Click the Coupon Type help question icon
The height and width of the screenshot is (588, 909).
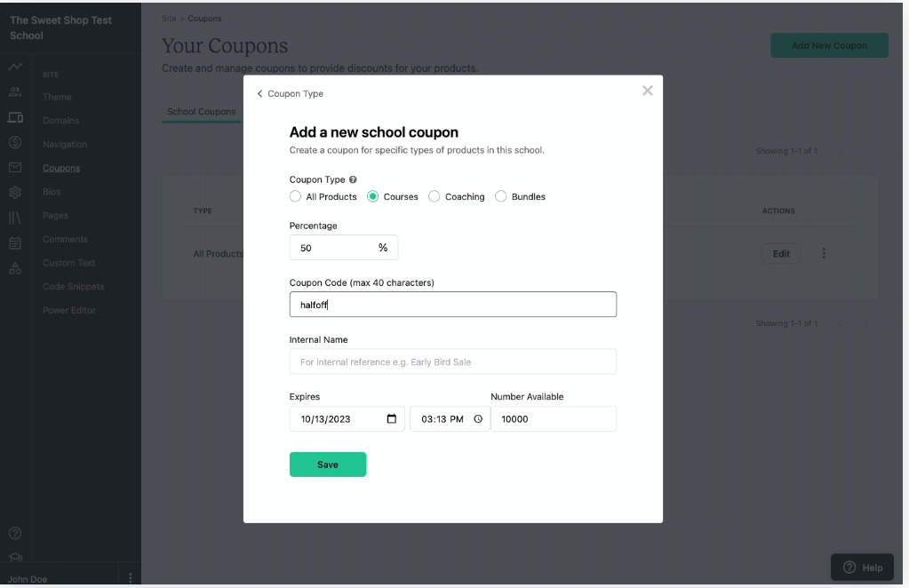click(353, 179)
